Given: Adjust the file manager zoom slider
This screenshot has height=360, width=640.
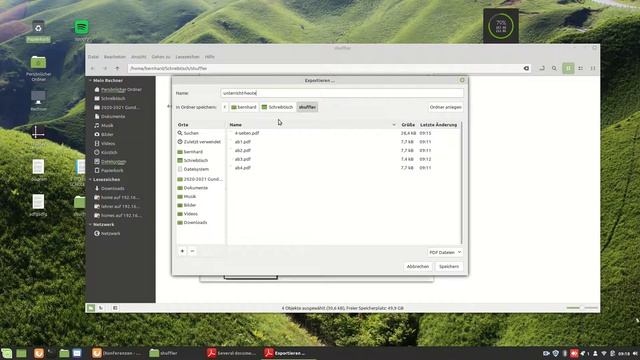Looking at the screenshot, I should pyautogui.click(x=582, y=308).
